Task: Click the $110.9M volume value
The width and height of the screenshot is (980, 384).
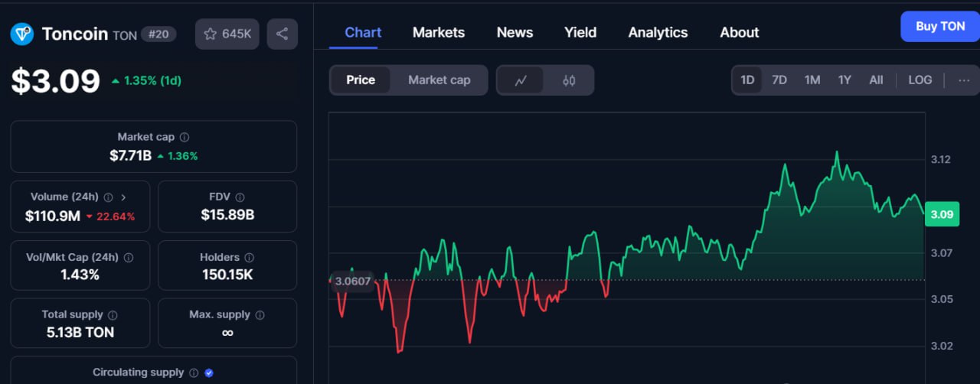Action: tap(53, 216)
